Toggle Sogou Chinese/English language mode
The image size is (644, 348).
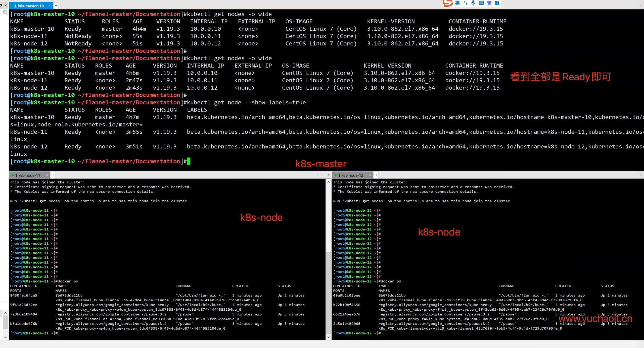[x=457, y=3]
